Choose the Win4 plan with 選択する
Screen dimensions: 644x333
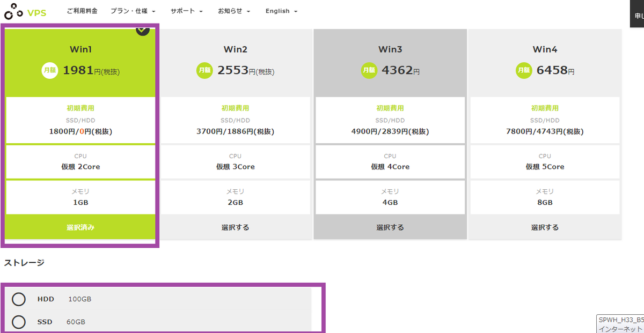click(x=545, y=227)
